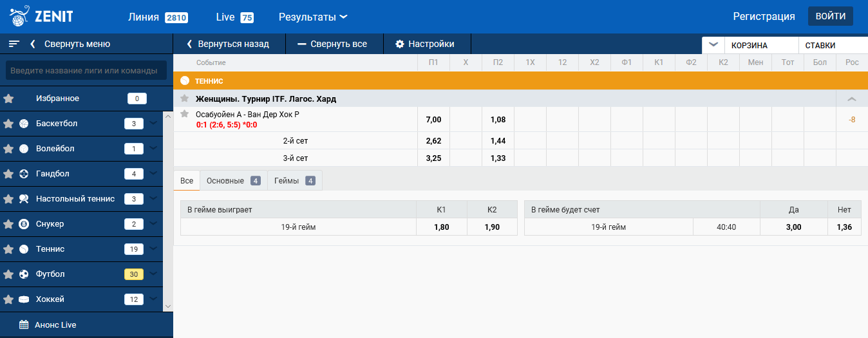Select the Основные markets tab
The image size is (868, 338).
[x=233, y=181]
